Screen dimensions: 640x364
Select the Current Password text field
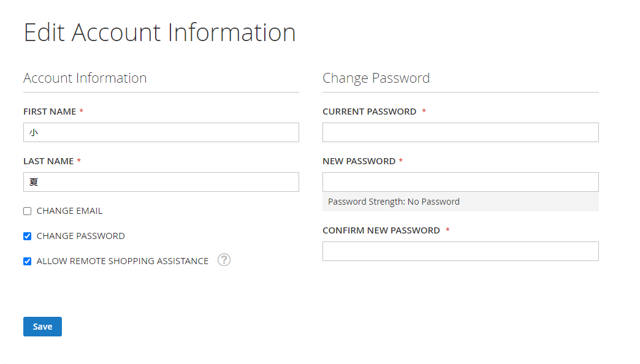pyautogui.click(x=460, y=132)
